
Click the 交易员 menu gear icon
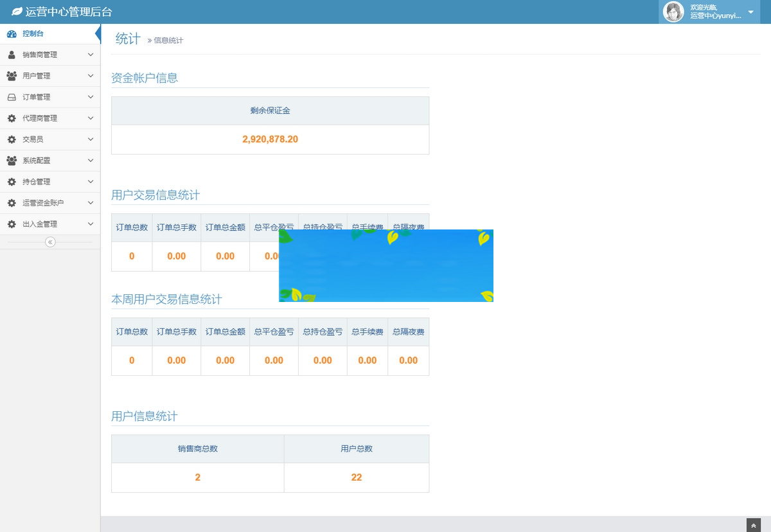(x=12, y=139)
